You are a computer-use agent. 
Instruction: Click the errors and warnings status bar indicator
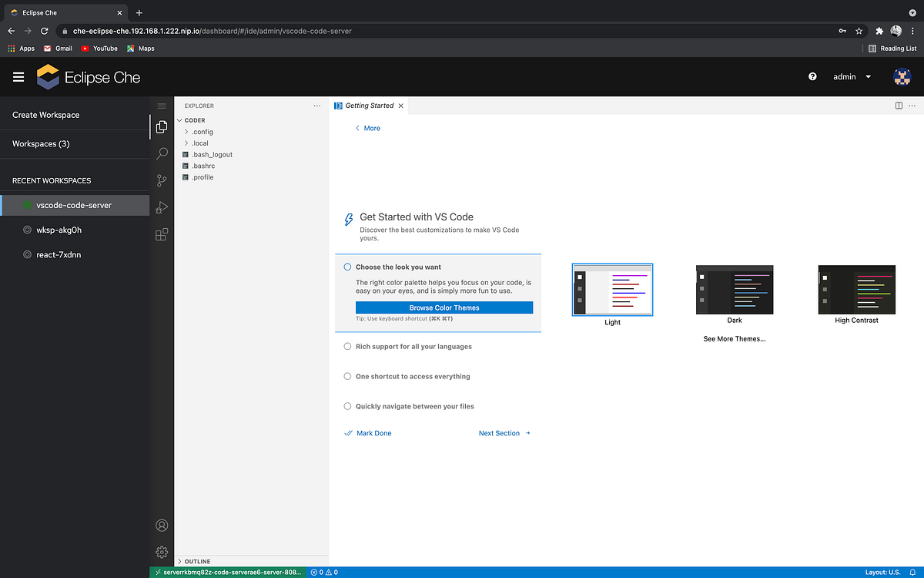click(323, 572)
